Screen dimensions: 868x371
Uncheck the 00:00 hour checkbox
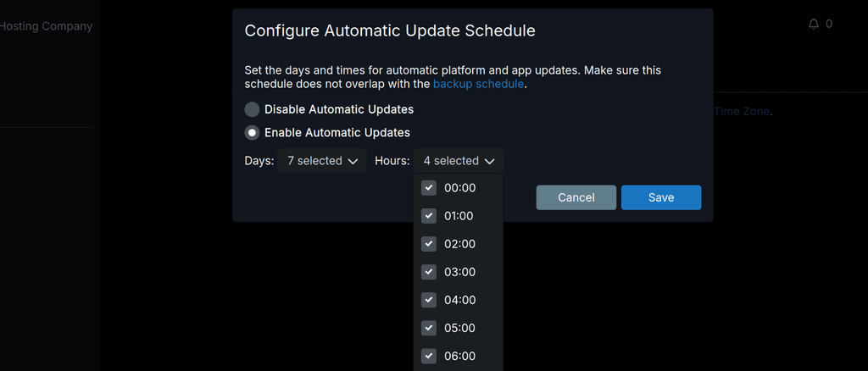(x=429, y=188)
